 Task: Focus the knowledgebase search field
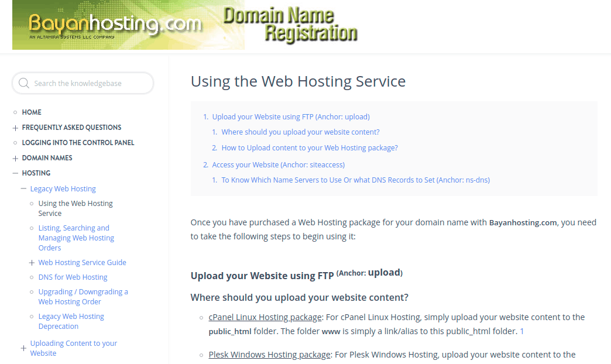[83, 83]
